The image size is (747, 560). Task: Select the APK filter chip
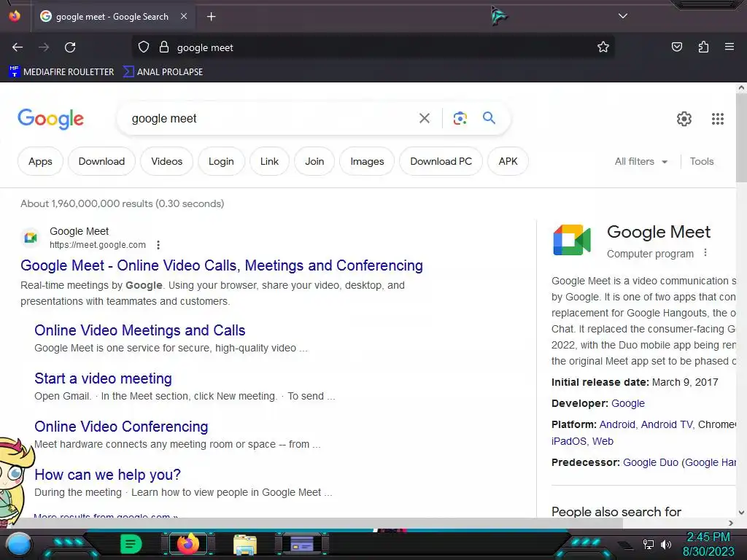(508, 161)
